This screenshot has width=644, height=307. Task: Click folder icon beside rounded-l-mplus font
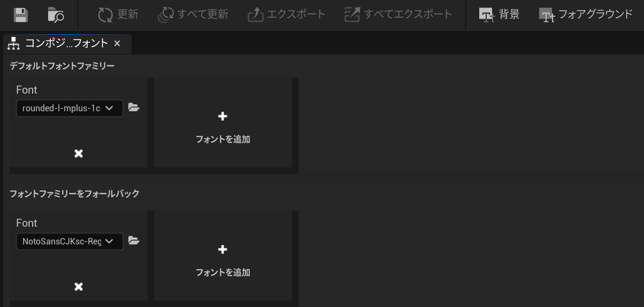134,108
